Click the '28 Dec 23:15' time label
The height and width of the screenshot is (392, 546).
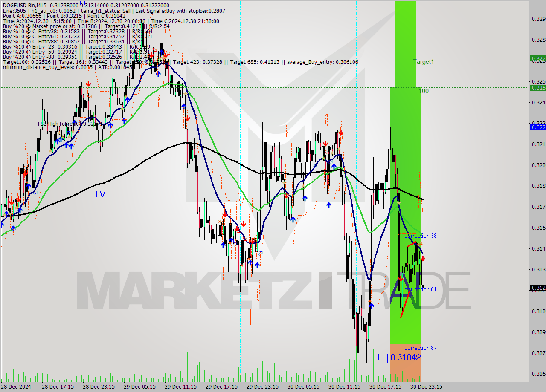pos(98,387)
